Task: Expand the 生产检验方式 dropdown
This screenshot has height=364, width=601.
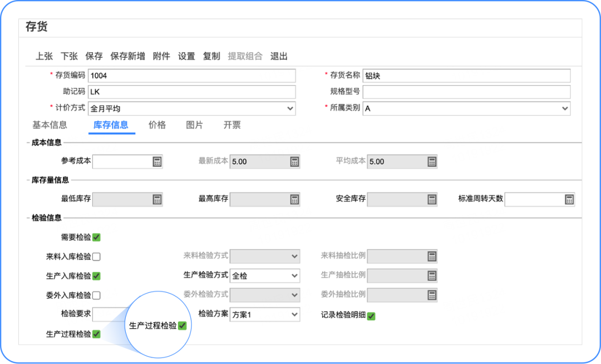Action: coord(265,276)
